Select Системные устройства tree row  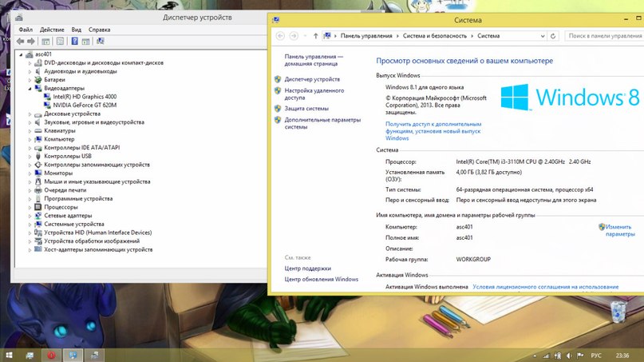74,225
